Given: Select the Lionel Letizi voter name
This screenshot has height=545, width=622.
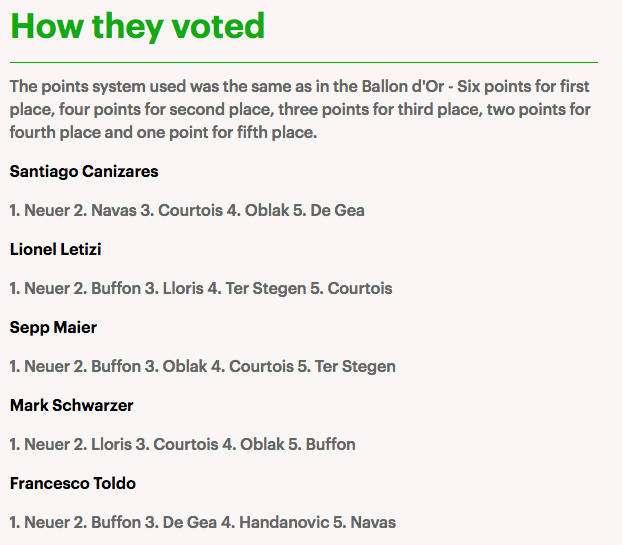Looking at the screenshot, I should (56, 249).
